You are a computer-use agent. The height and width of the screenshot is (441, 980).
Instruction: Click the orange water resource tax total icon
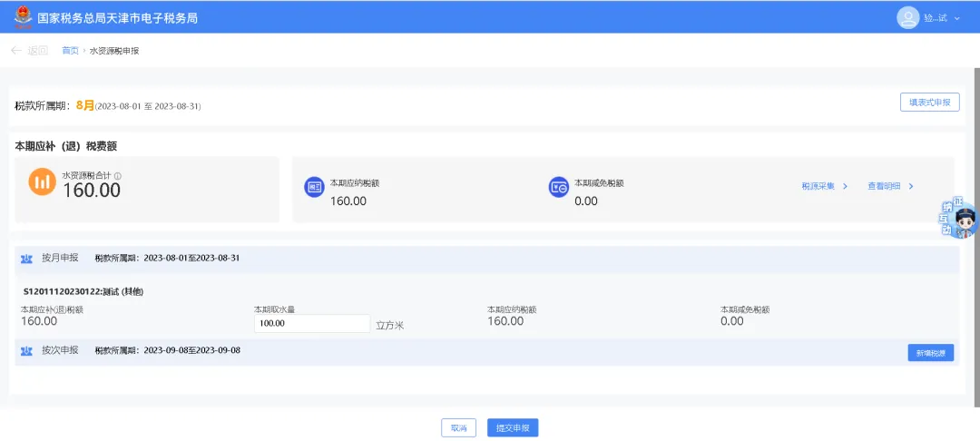tap(42, 181)
